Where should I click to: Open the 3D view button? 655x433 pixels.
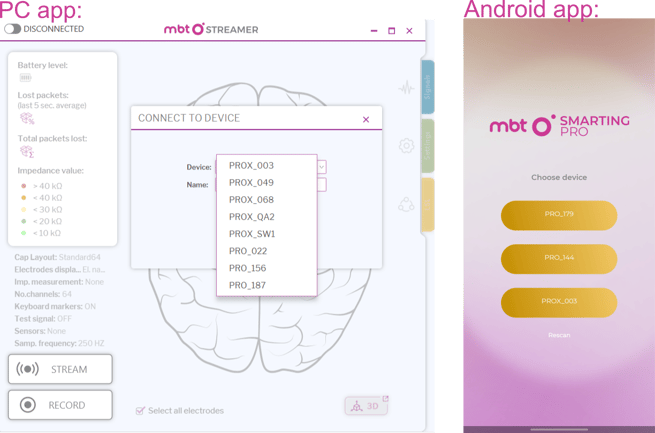(366, 406)
